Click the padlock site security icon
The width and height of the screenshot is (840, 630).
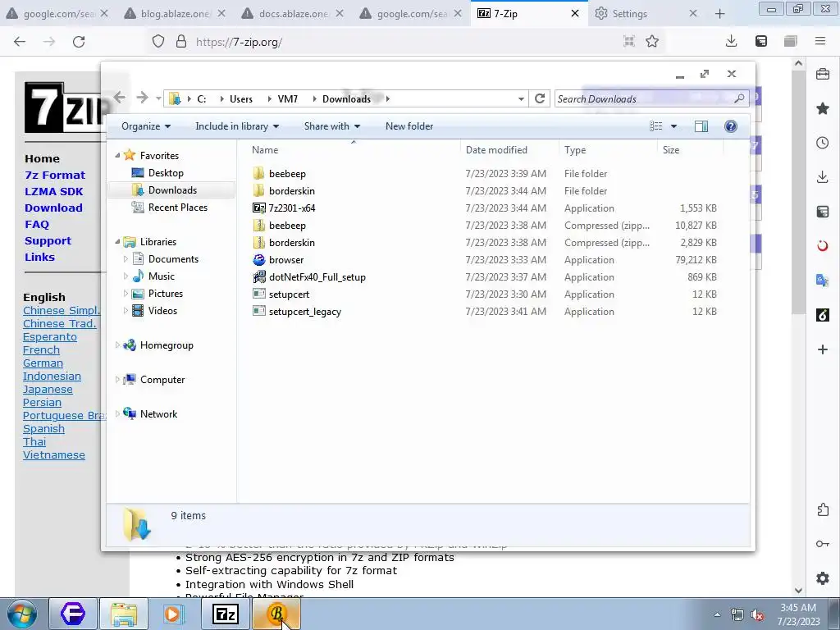(x=181, y=41)
